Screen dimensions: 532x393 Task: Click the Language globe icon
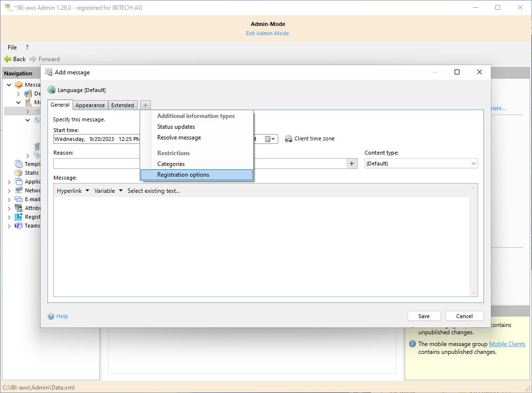51,90
